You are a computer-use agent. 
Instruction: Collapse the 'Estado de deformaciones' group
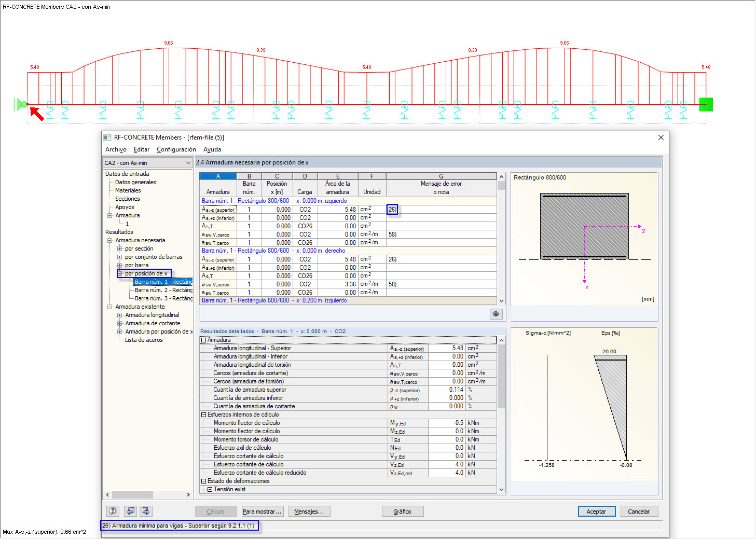tap(204, 481)
